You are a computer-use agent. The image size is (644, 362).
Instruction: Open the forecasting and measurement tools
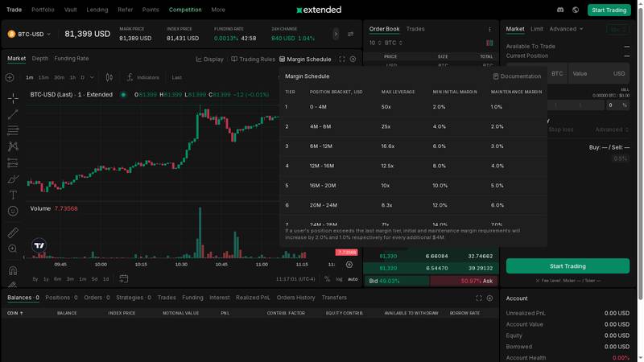[13, 163]
